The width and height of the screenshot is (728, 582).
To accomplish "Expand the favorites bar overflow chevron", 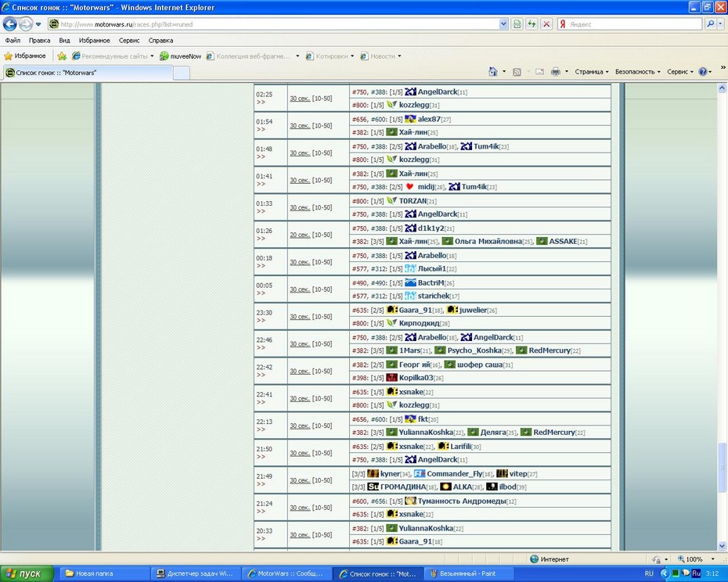I will 723,68.
